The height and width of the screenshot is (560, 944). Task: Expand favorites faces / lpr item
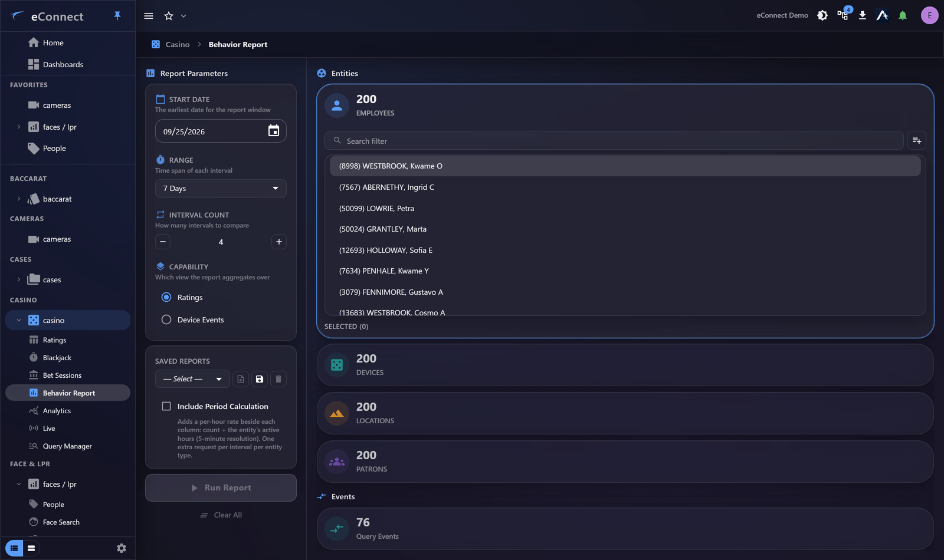pyautogui.click(x=19, y=127)
